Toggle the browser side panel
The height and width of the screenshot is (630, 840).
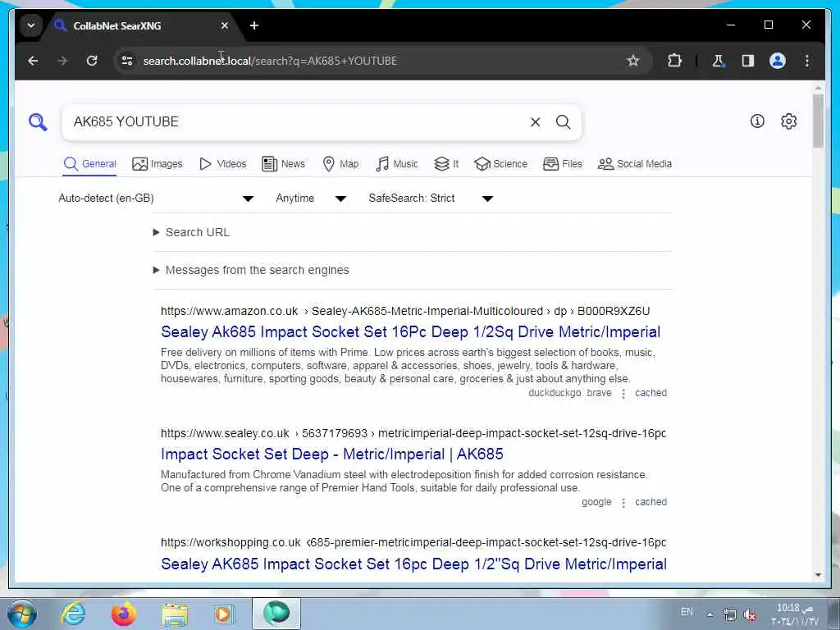[x=748, y=61]
